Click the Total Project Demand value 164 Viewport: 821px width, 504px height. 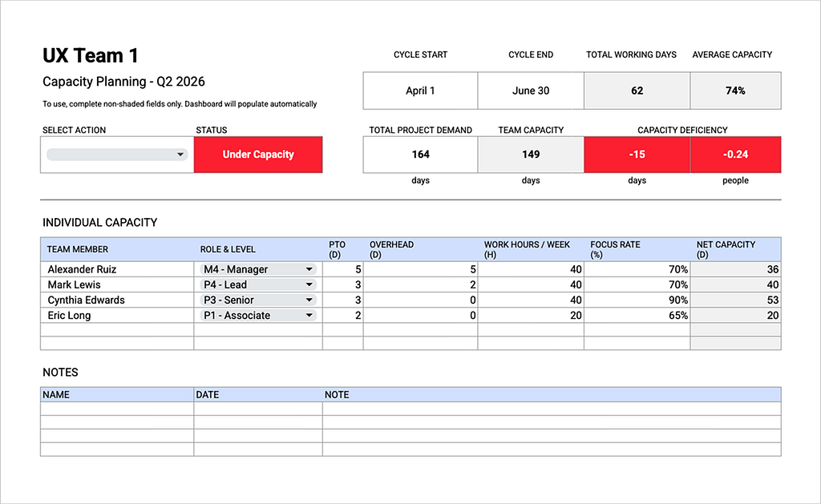tap(420, 154)
